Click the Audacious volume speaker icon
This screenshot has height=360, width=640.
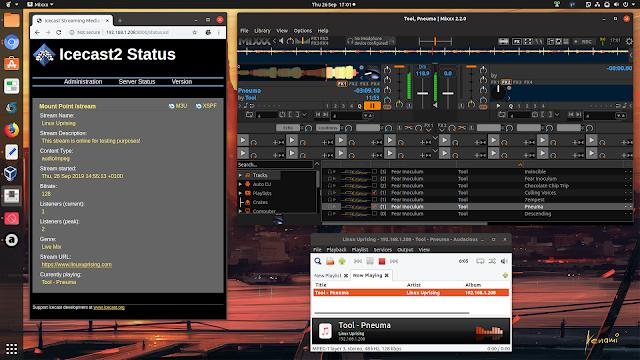click(x=504, y=261)
